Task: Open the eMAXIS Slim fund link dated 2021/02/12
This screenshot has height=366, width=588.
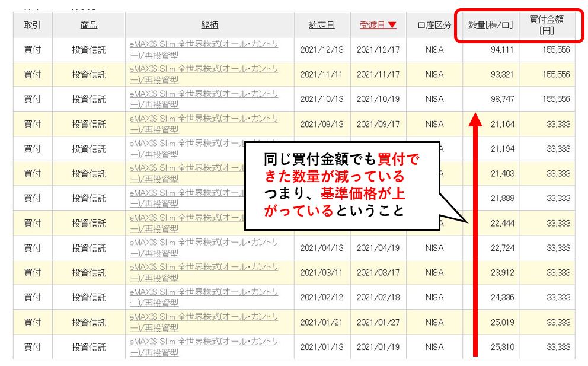Action: [204, 297]
